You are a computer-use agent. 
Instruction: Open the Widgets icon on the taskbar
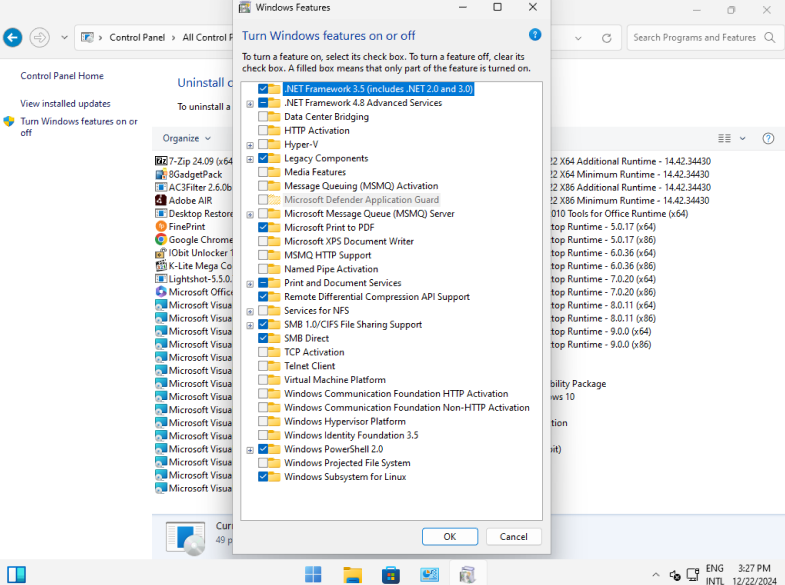pyautogui.click(x=16, y=574)
